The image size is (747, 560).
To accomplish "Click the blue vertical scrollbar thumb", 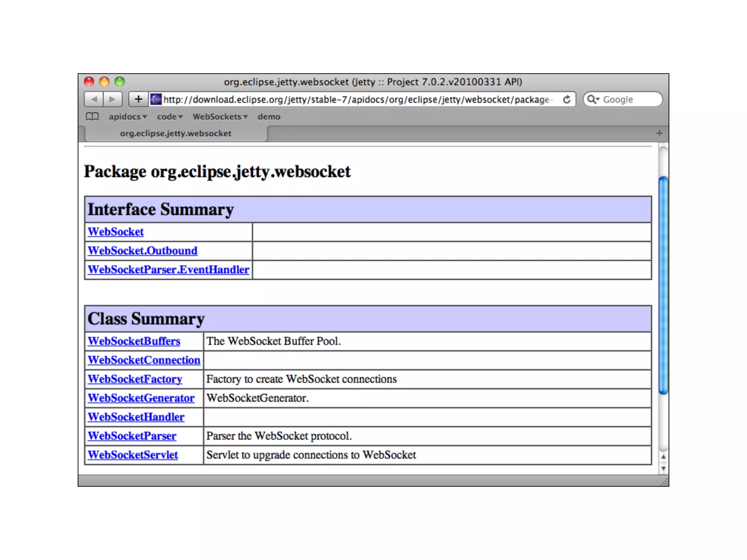I will [x=663, y=284].
